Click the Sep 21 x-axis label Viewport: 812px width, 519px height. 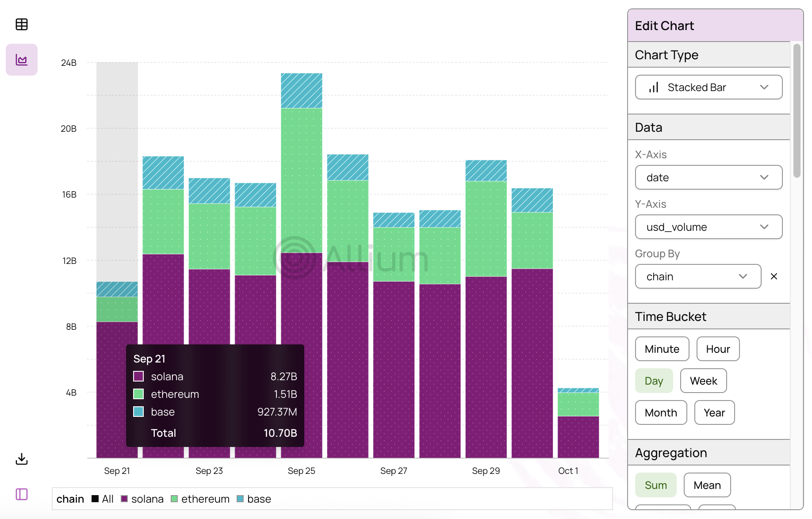point(117,471)
